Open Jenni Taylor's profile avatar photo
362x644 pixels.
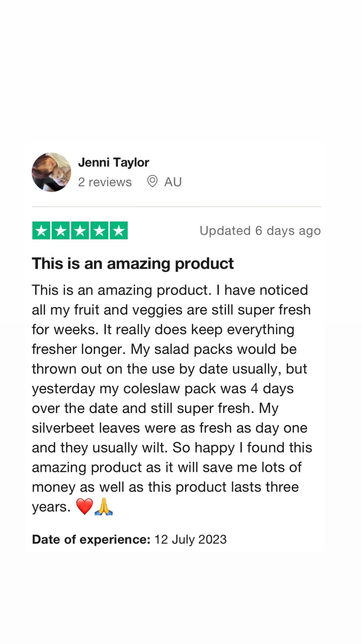coord(51,172)
